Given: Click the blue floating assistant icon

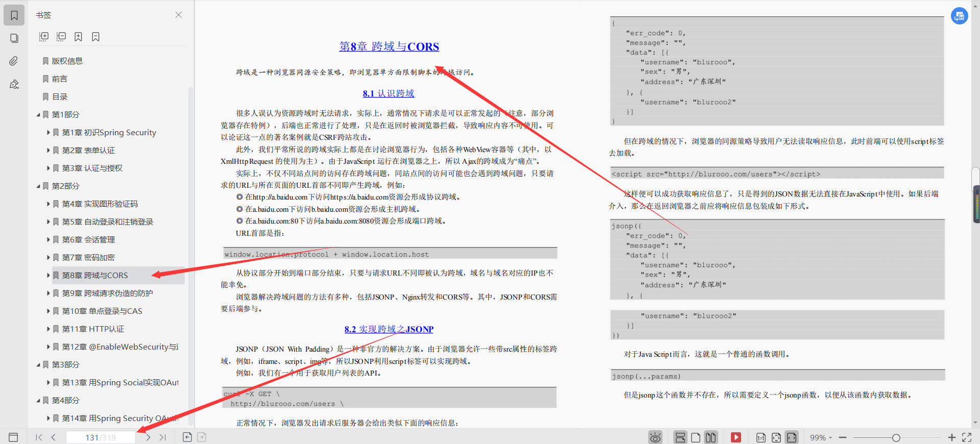Looking at the screenshot, I should pos(960,16).
